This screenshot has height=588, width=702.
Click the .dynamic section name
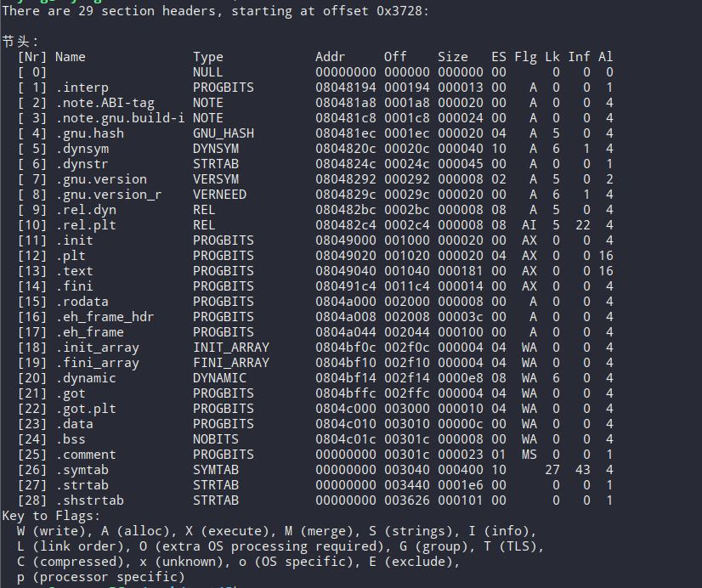[85, 378]
